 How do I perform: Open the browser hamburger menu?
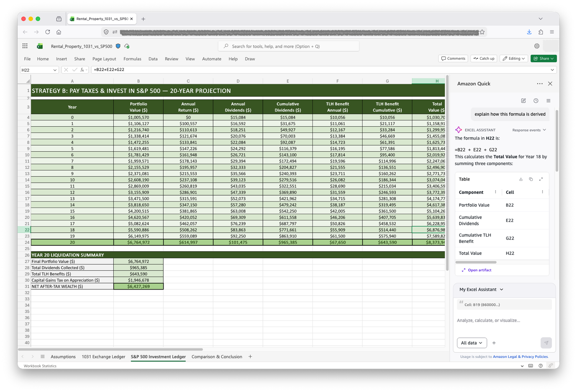coord(552,32)
